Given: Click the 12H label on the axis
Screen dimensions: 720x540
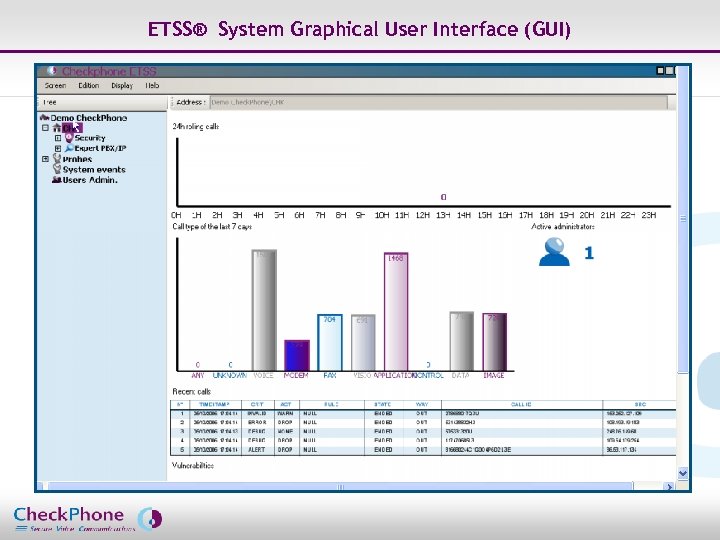Looking at the screenshot, I should 422,215.
